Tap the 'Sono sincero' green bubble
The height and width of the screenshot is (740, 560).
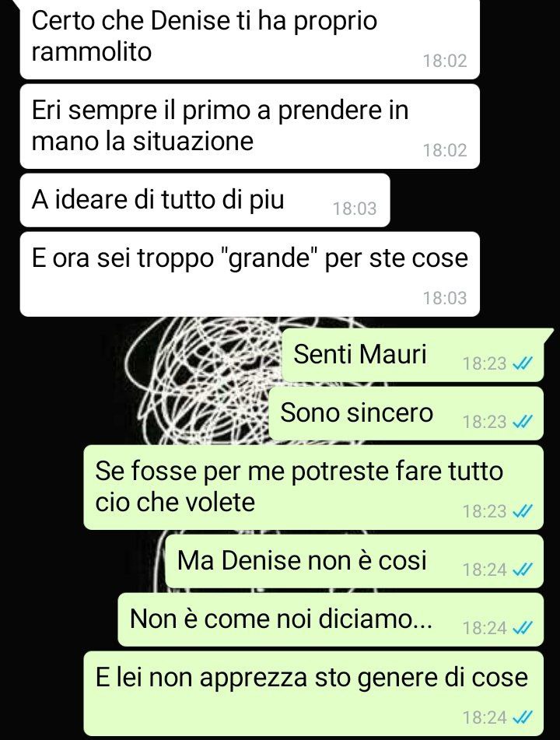pyautogui.click(x=406, y=413)
